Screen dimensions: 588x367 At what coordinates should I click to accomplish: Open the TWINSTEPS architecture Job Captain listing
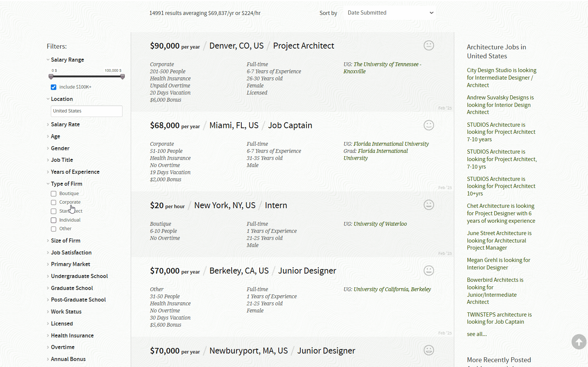(x=499, y=318)
